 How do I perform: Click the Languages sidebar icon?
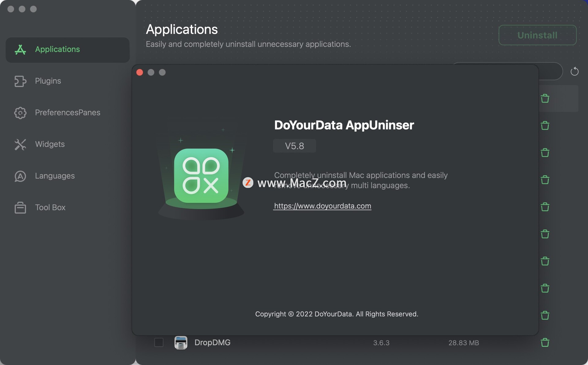point(20,176)
